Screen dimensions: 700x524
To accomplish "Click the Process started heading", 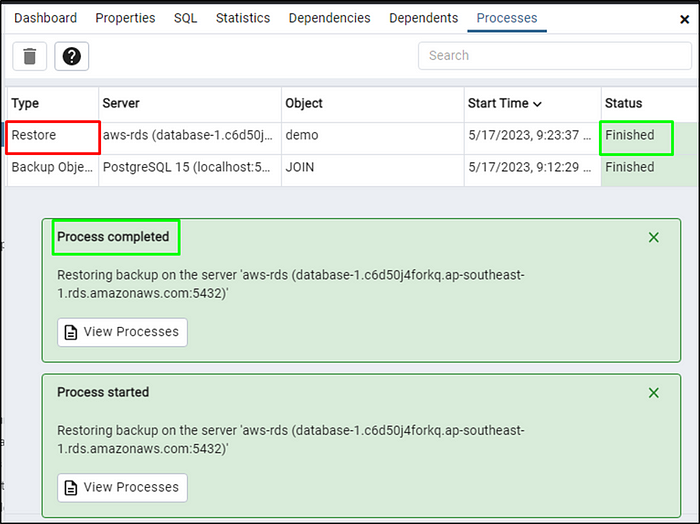I will 103,392.
